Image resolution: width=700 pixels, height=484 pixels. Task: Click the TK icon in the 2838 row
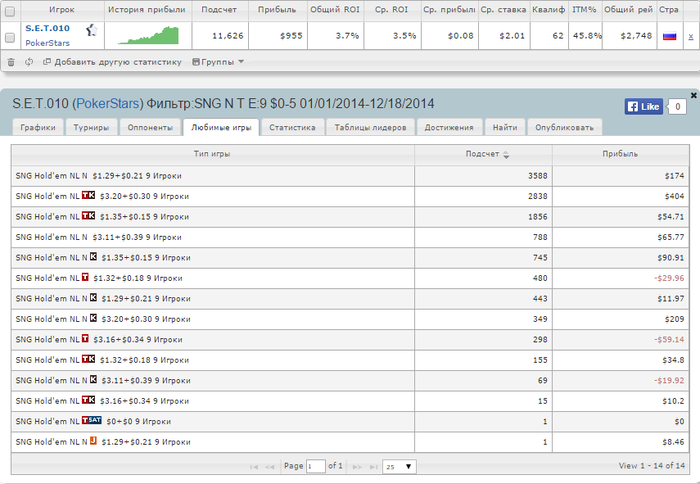pyautogui.click(x=88, y=195)
